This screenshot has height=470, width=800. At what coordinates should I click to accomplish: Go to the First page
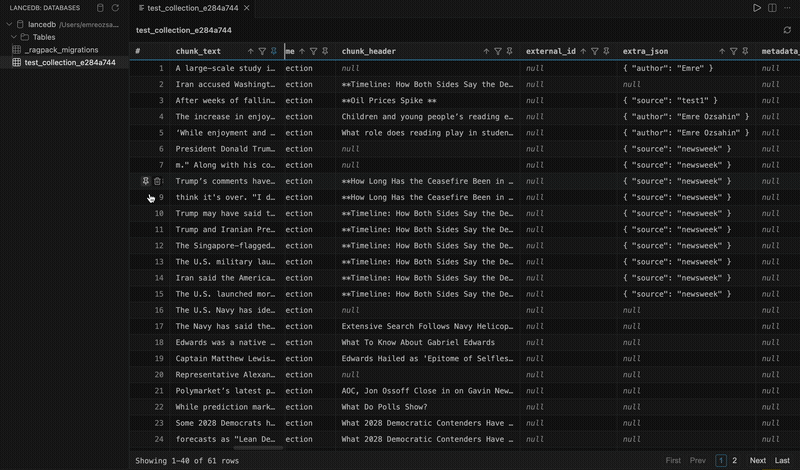[x=673, y=460]
